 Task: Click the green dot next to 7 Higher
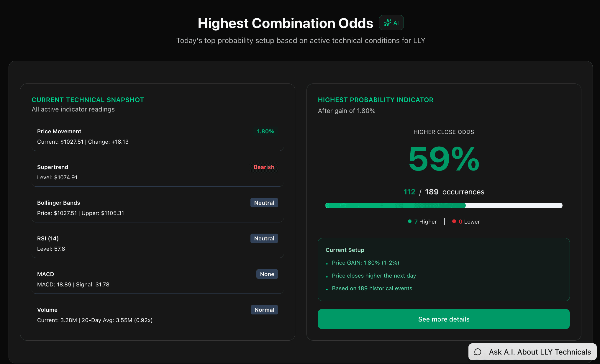(x=409, y=221)
